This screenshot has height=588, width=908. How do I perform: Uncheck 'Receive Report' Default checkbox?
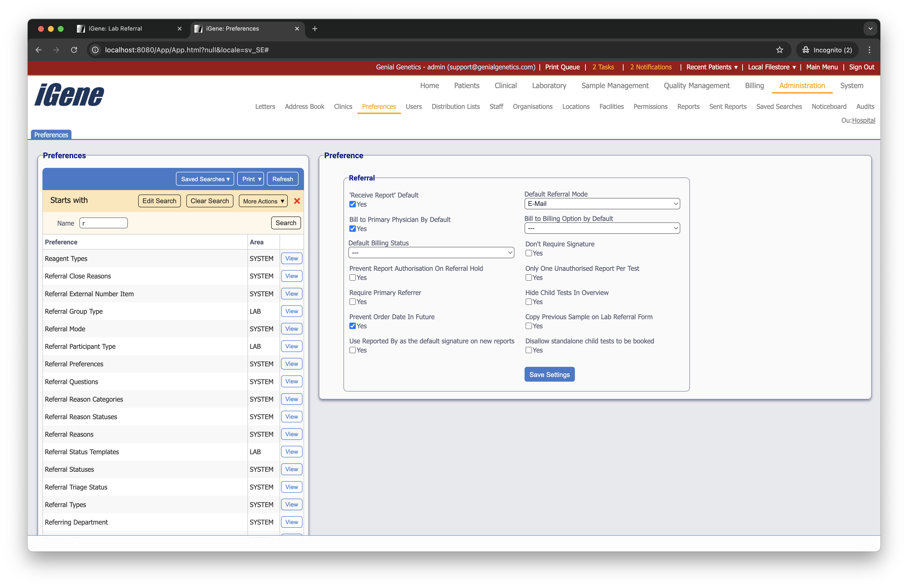coord(353,204)
